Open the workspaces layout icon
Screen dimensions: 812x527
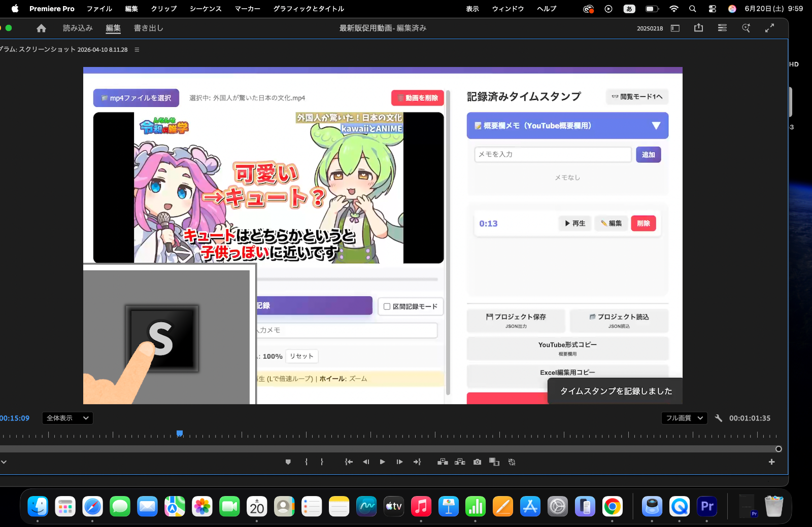click(675, 28)
